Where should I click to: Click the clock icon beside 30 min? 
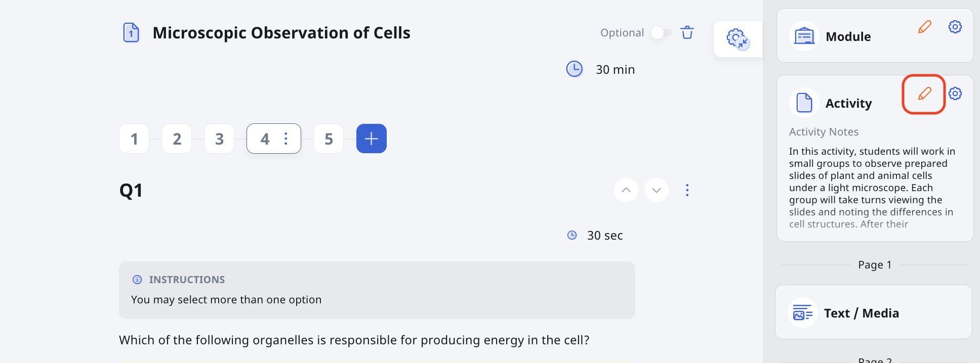(575, 69)
